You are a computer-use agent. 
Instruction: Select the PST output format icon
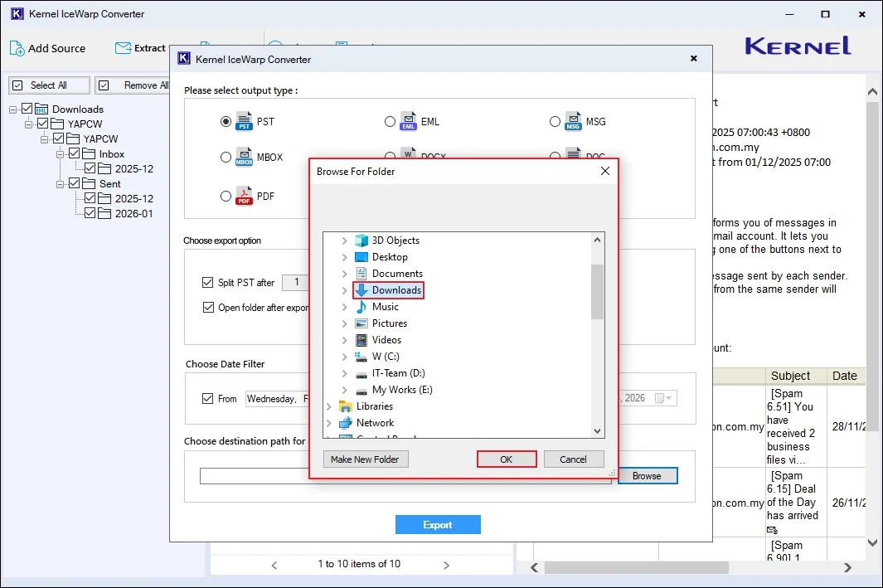point(245,121)
